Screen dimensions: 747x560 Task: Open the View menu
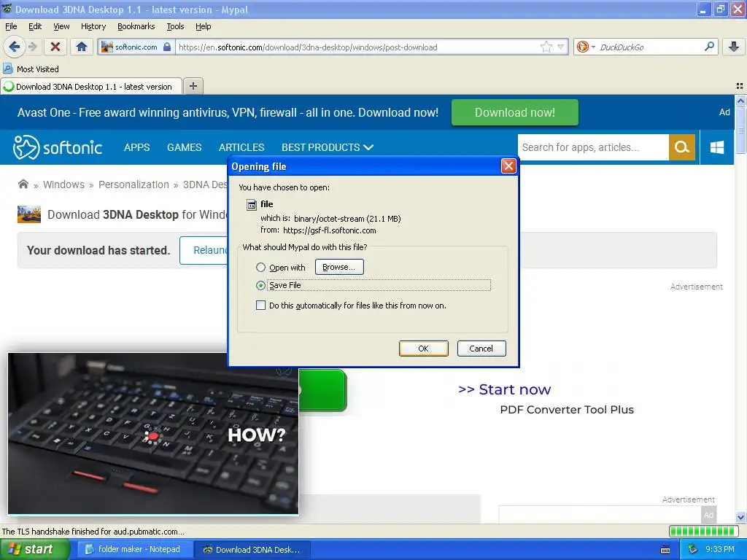pyautogui.click(x=61, y=26)
